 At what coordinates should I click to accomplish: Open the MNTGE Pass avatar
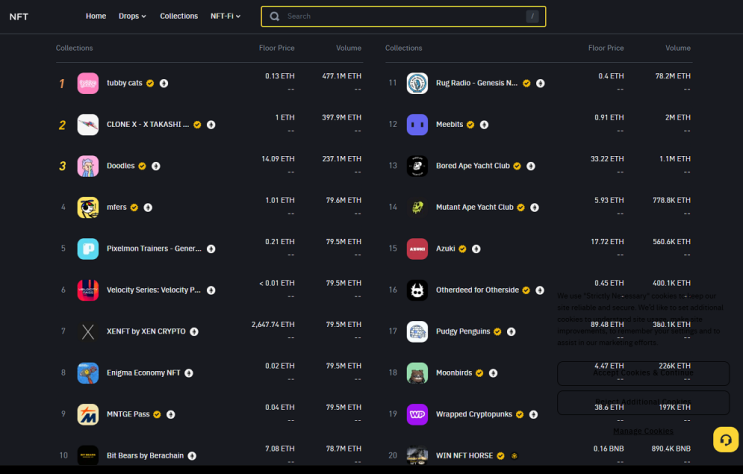point(88,414)
